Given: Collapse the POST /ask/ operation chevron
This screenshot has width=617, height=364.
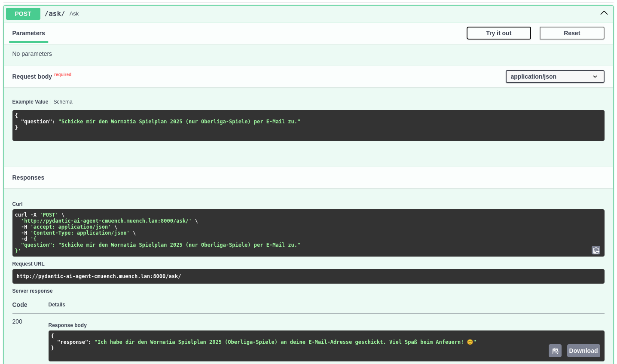Looking at the screenshot, I should [x=604, y=13].
